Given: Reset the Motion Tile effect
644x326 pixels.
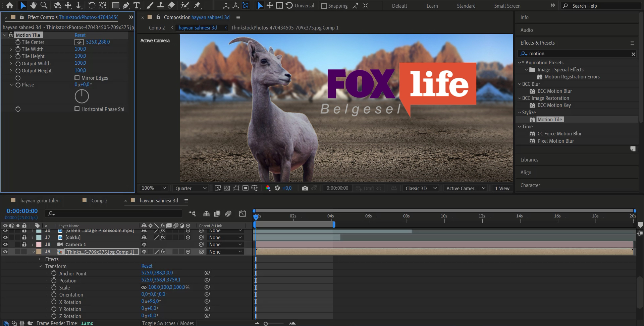Looking at the screenshot, I should 80,35.
